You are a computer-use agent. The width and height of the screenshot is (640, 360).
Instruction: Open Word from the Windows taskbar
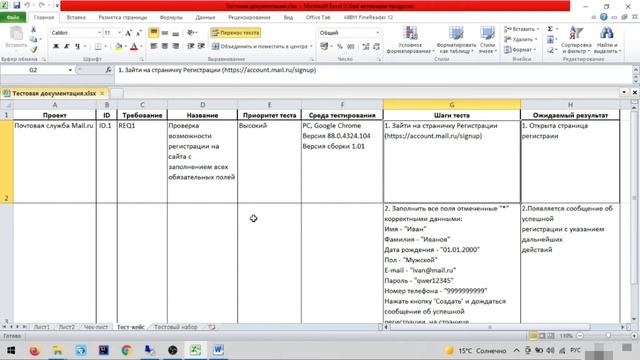(x=218, y=350)
